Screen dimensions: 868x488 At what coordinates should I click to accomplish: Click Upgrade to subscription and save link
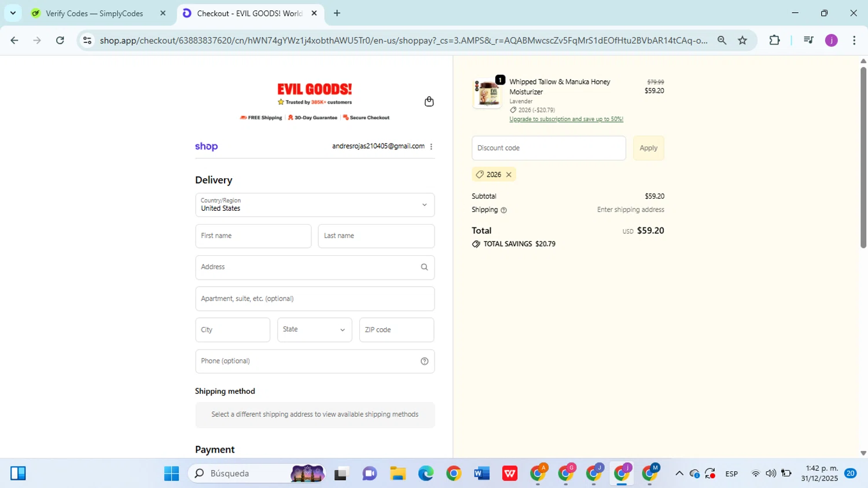pos(566,119)
